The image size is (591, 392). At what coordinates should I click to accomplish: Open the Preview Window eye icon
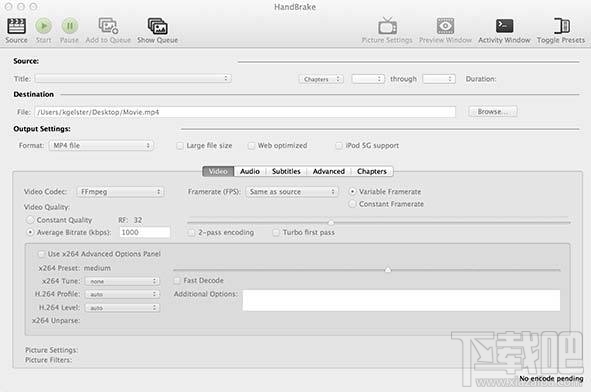point(445,26)
